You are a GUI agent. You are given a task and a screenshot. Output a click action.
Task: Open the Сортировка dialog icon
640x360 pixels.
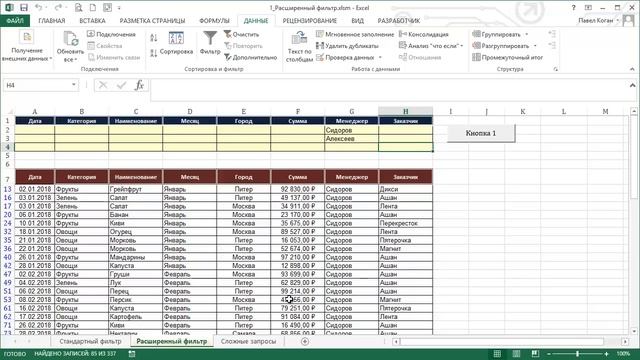point(176,38)
